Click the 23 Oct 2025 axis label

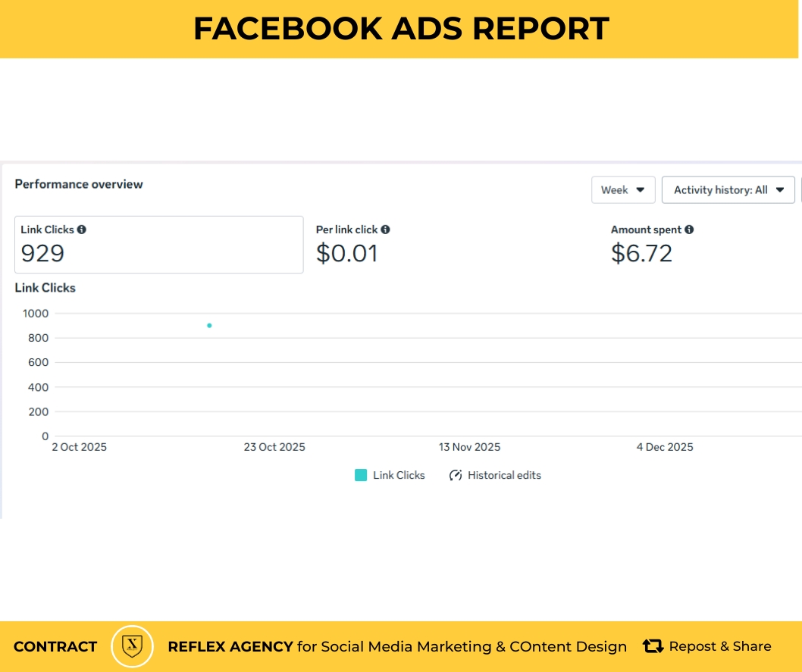(x=274, y=447)
